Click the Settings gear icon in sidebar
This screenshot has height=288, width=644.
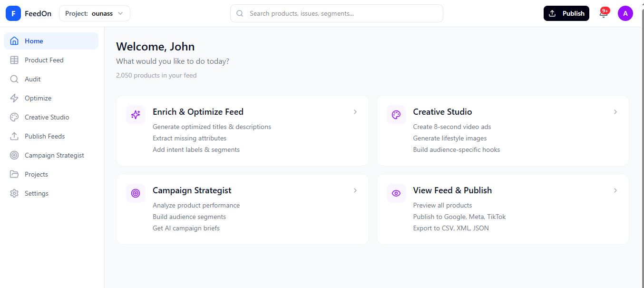(x=14, y=193)
